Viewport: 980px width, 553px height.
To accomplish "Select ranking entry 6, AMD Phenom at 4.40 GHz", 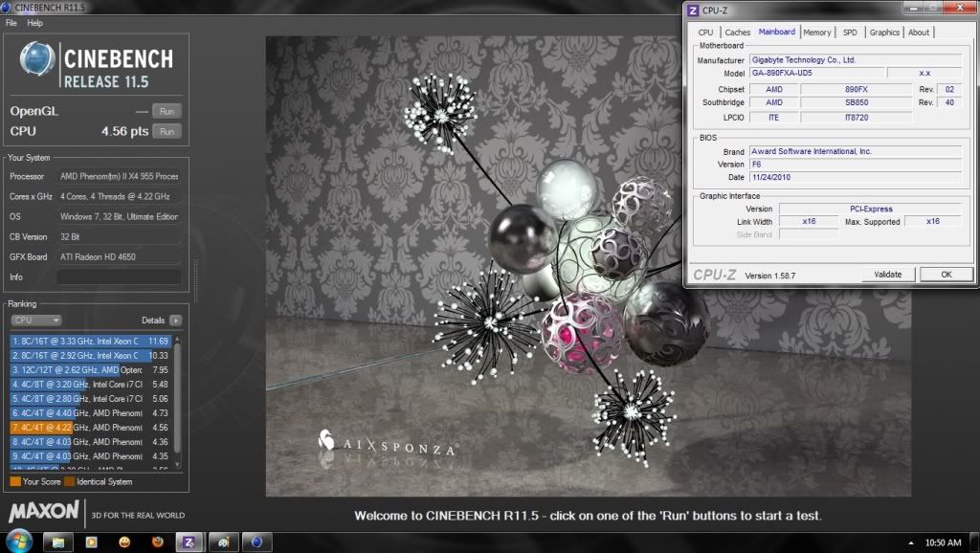I will [90, 413].
